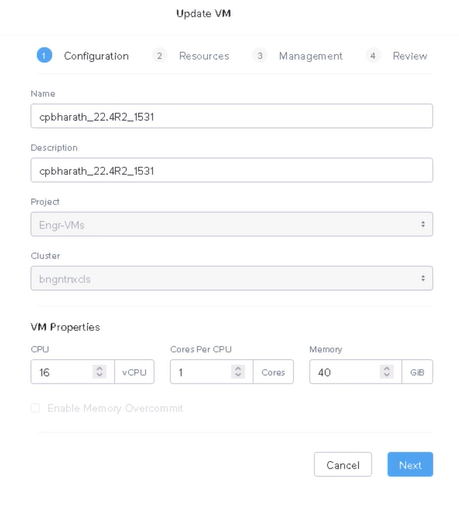Click into the Name text field

coord(232,116)
